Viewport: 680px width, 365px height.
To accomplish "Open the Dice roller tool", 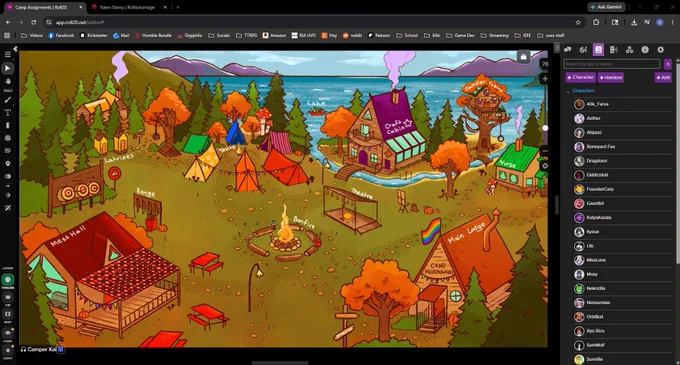I will pos(7,138).
